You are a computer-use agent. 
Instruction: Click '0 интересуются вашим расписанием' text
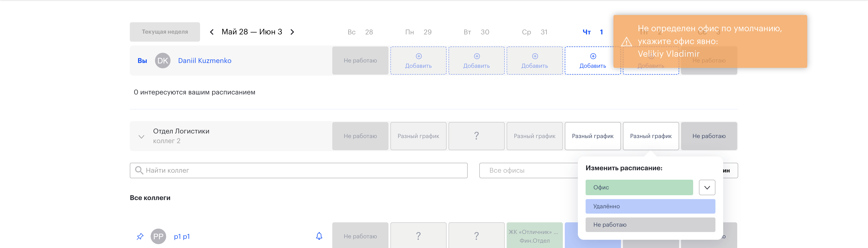pyautogui.click(x=194, y=92)
